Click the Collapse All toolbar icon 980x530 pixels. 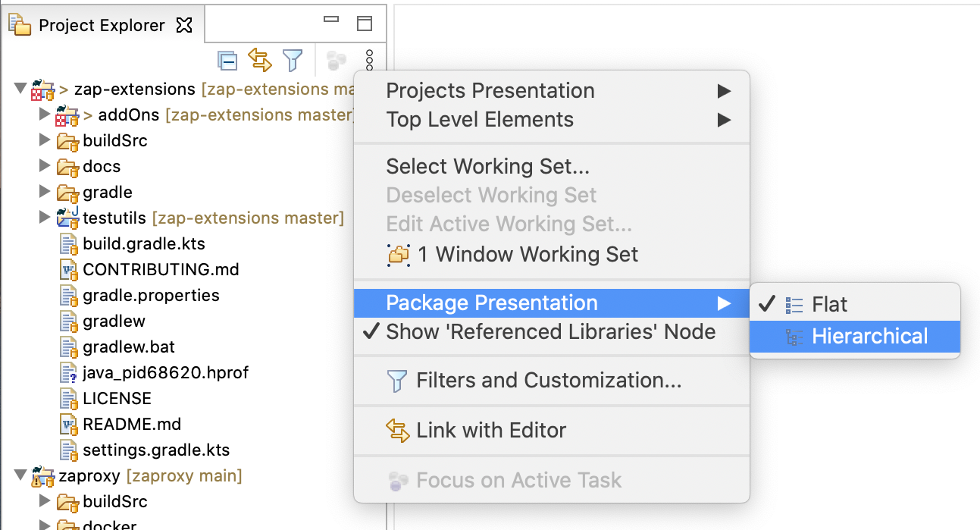pos(227,60)
